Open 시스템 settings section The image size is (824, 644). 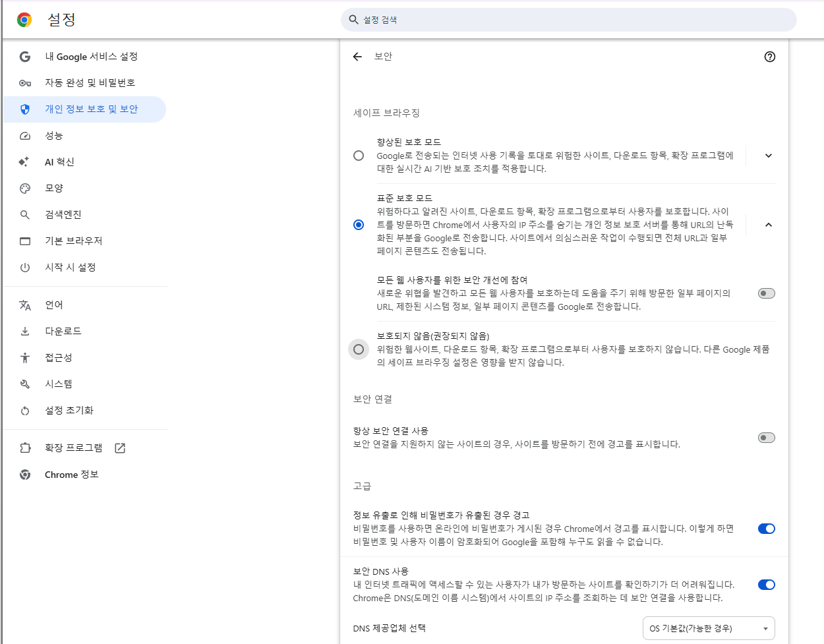[84, 384]
